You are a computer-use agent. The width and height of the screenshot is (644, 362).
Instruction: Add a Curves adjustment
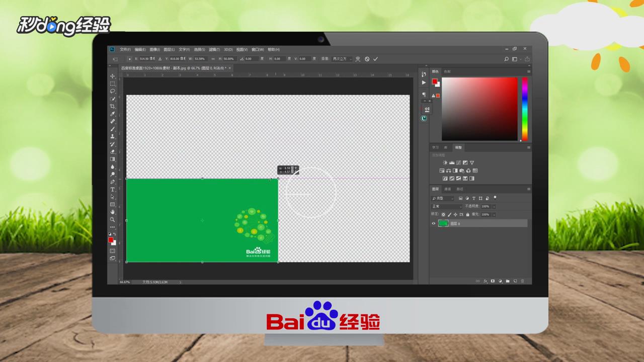point(458,163)
